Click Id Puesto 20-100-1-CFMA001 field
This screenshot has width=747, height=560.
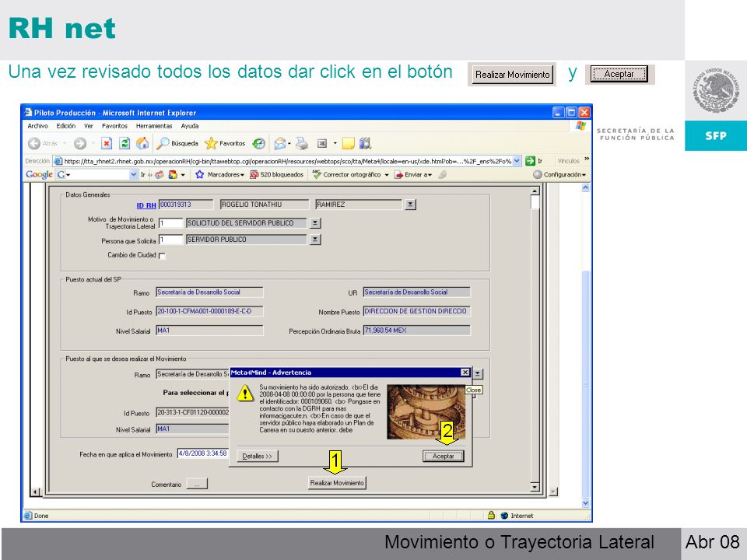pyautogui.click(x=209, y=311)
